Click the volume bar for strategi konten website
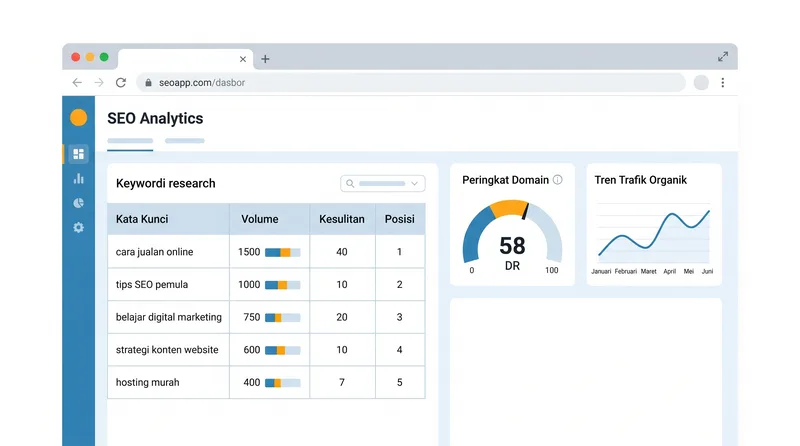The height and width of the screenshot is (446, 800). click(x=283, y=350)
